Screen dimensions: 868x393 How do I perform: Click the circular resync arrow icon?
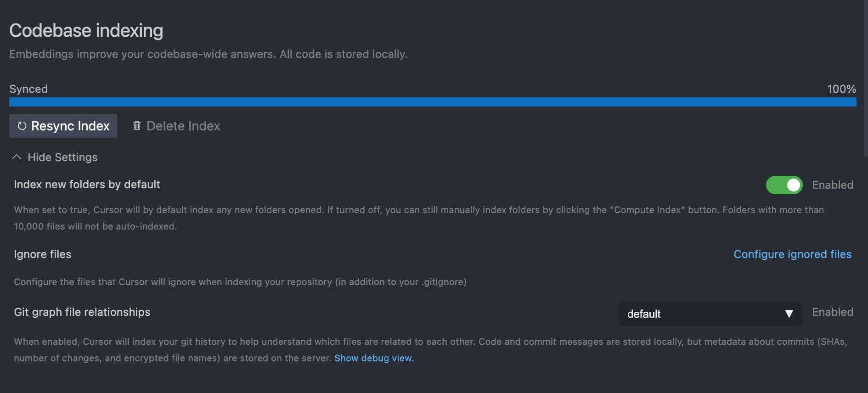pyautogui.click(x=22, y=126)
